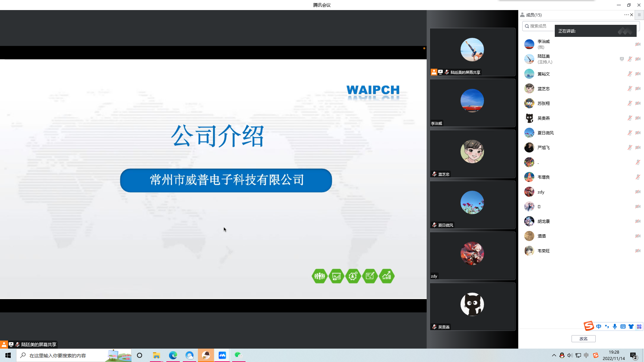Select member 胡龙康 in the list
Viewport: 644px width, 362px height.
click(x=543, y=221)
